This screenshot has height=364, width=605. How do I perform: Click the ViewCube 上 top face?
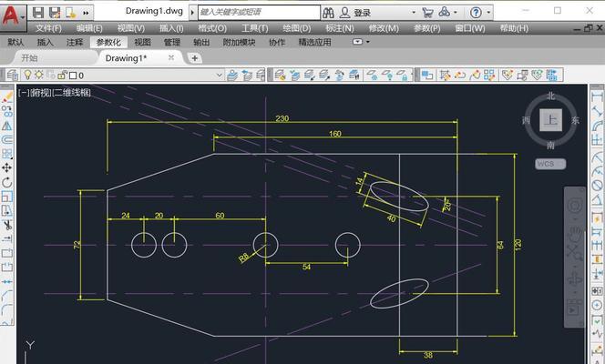[550, 120]
